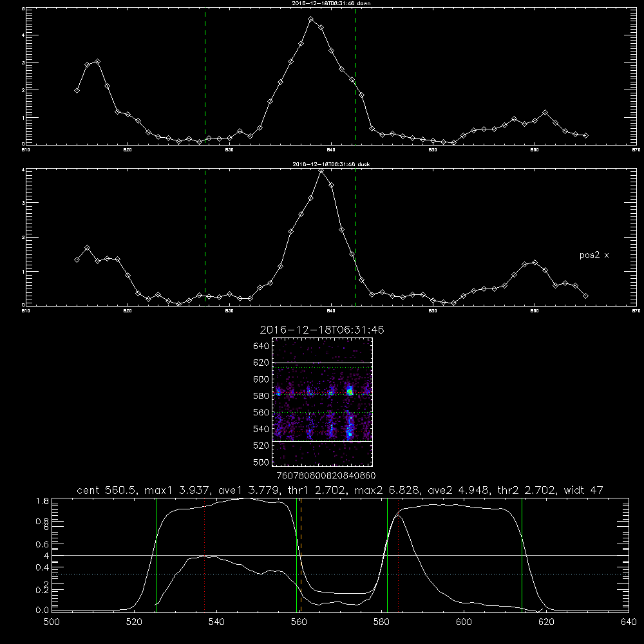Click the highest peak diamond marker in dusk plot

point(321,171)
